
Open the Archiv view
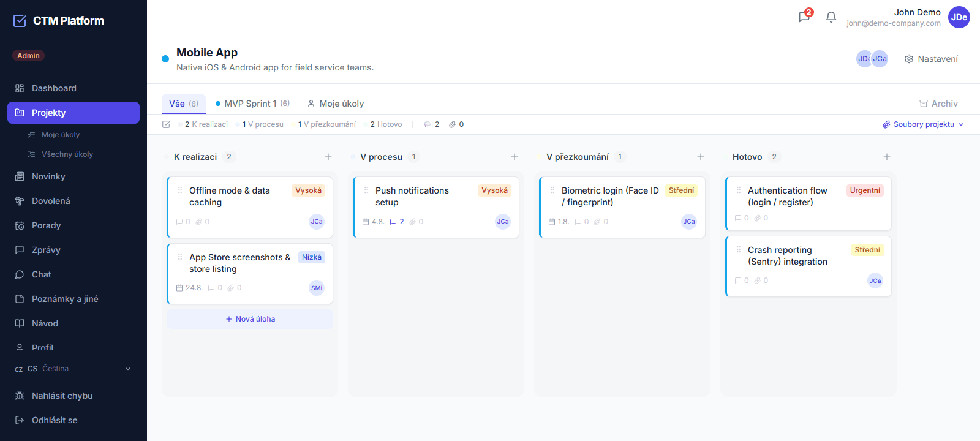click(x=938, y=104)
